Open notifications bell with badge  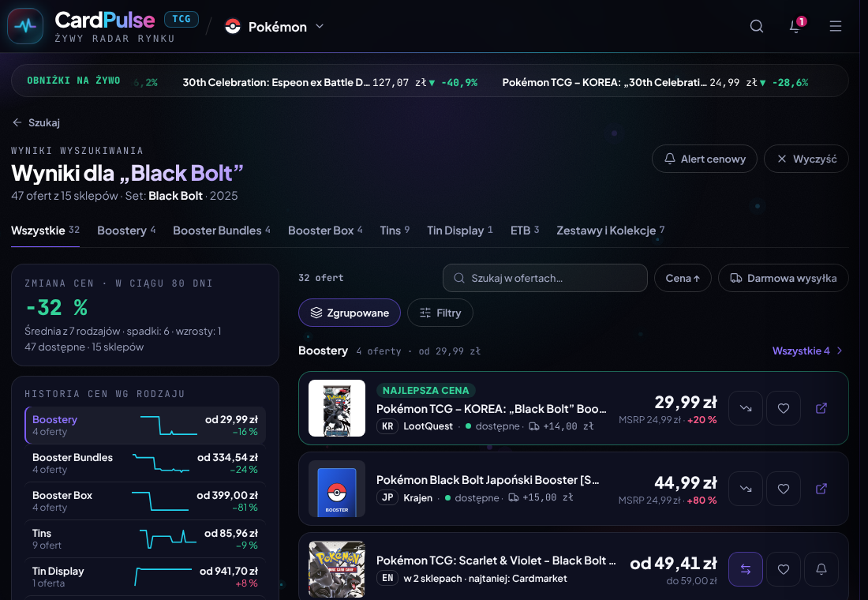795,26
